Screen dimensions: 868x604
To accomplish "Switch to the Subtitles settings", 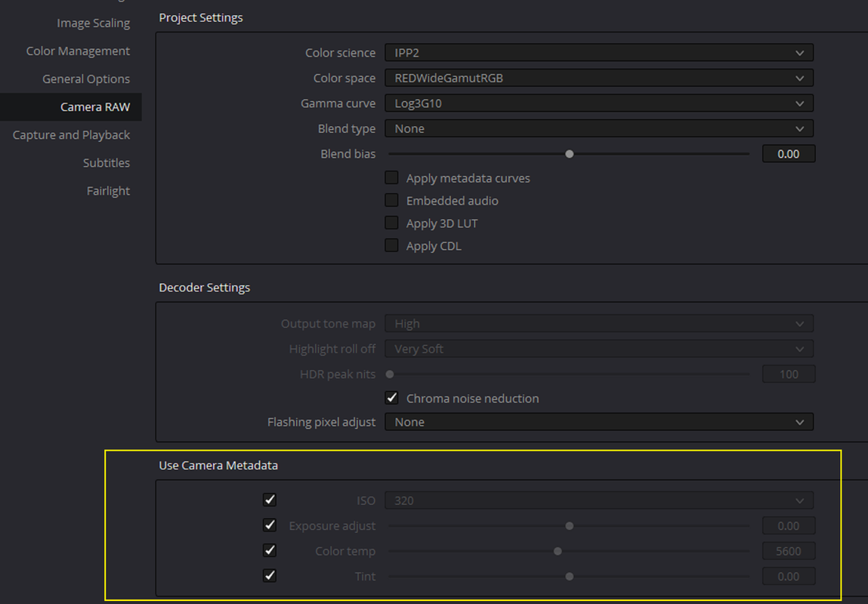I will point(107,162).
